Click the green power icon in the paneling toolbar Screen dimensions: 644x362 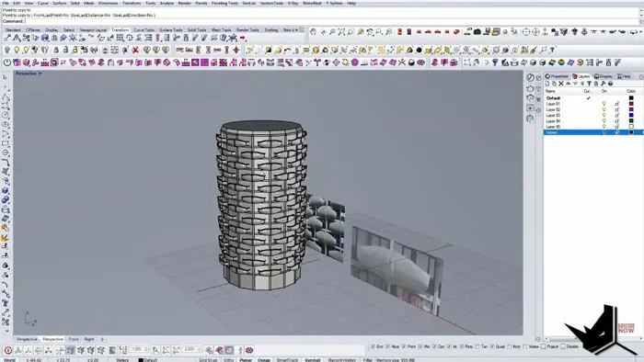tap(7, 62)
